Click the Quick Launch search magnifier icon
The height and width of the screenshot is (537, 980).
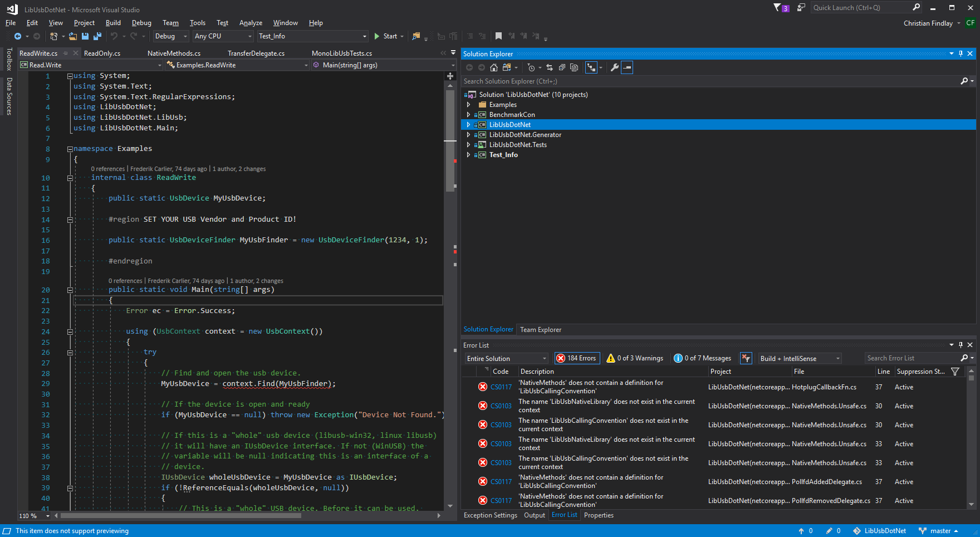pyautogui.click(x=916, y=7)
